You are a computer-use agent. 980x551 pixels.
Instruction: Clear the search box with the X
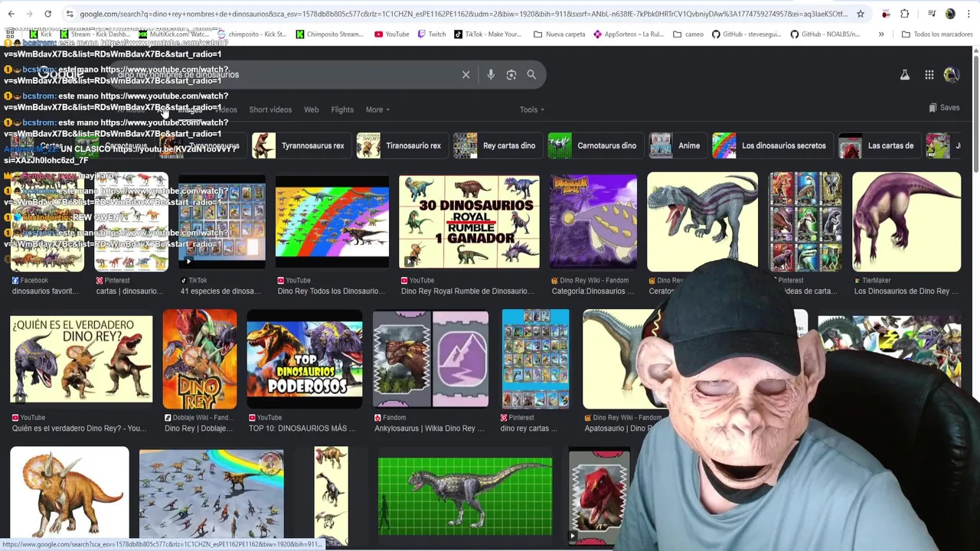coord(465,74)
